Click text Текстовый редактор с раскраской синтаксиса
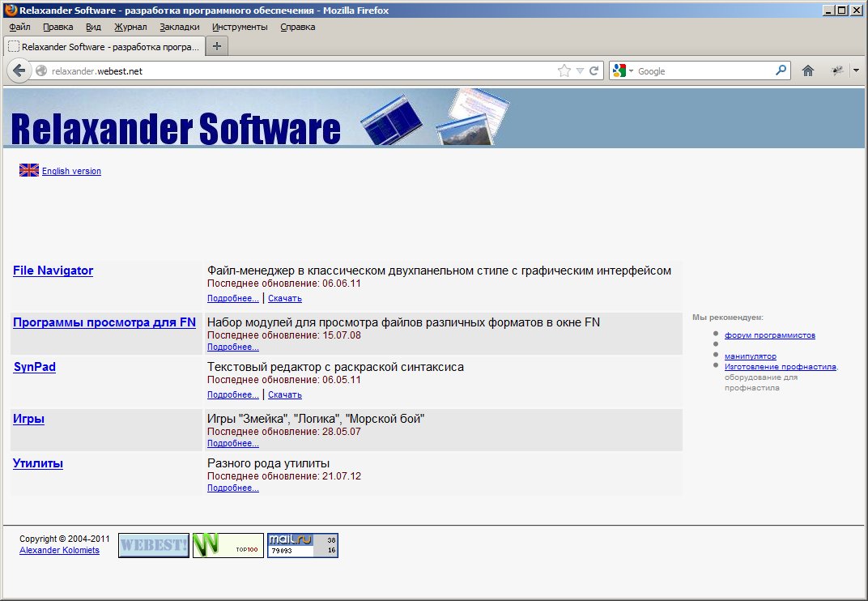Viewport: 868px width, 601px height. pyautogui.click(x=335, y=367)
